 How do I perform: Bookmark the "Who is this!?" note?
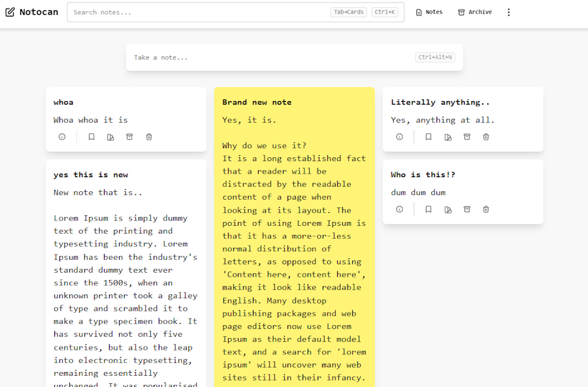(428, 209)
